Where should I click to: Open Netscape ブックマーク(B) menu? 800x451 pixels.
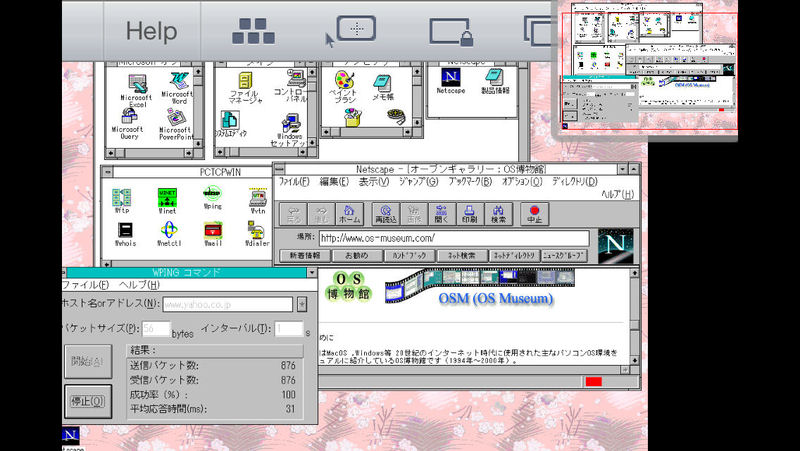click(x=470, y=182)
